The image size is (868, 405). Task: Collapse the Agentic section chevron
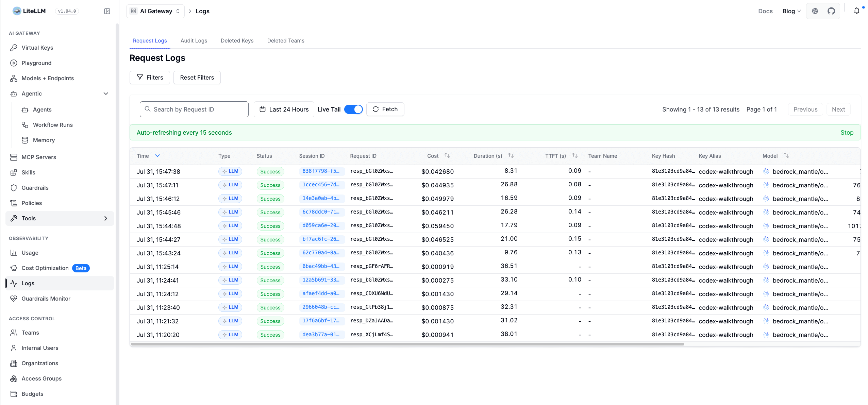tap(106, 94)
